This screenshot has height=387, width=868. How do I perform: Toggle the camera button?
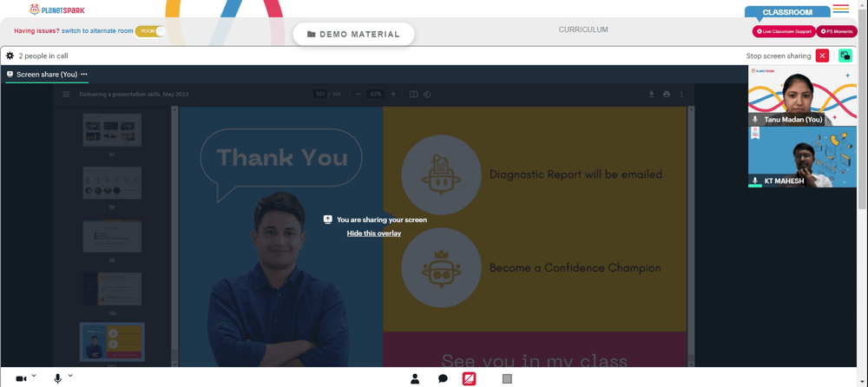point(21,378)
